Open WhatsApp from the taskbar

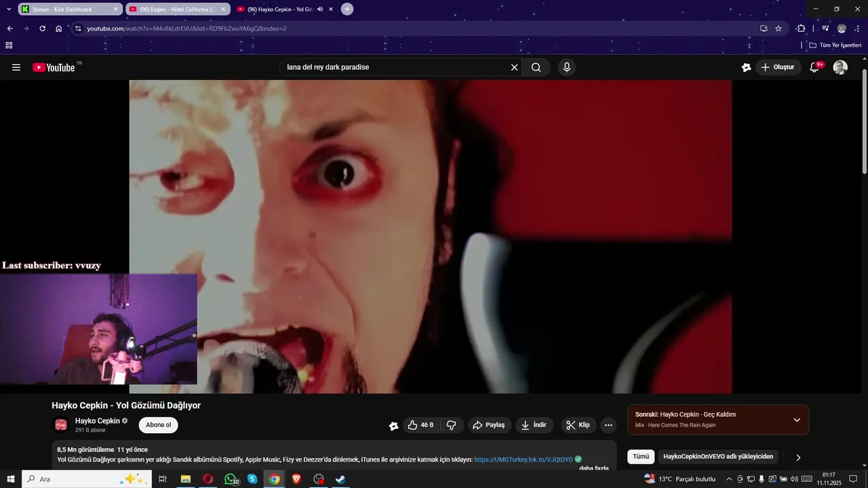coord(231,479)
